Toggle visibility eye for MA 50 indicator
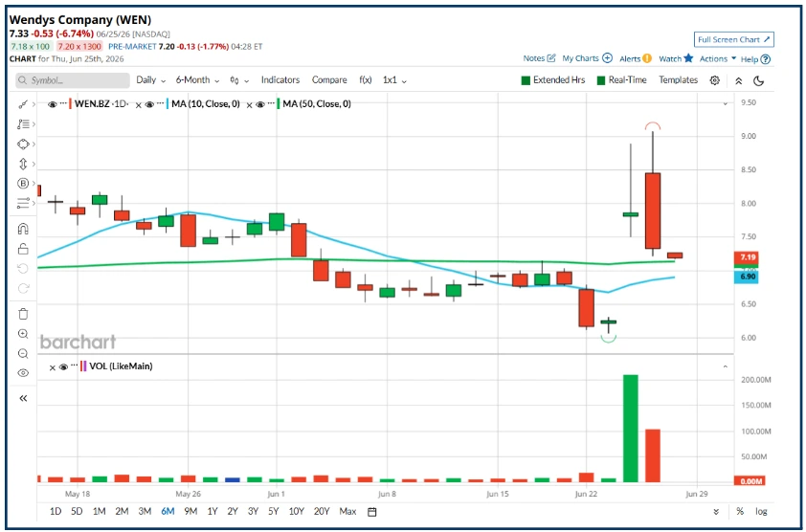 pyautogui.click(x=260, y=104)
